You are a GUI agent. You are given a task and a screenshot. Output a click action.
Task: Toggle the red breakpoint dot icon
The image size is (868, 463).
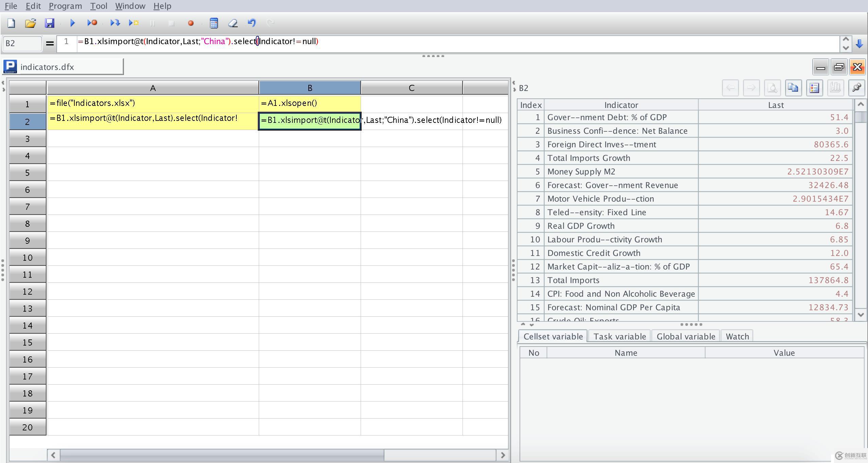[x=191, y=23]
